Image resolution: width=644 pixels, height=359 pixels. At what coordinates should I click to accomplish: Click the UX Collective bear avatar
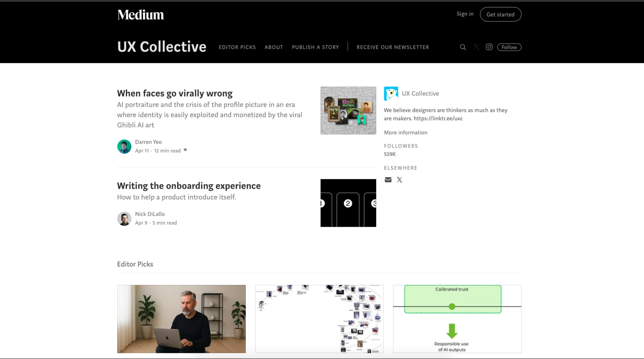click(391, 94)
